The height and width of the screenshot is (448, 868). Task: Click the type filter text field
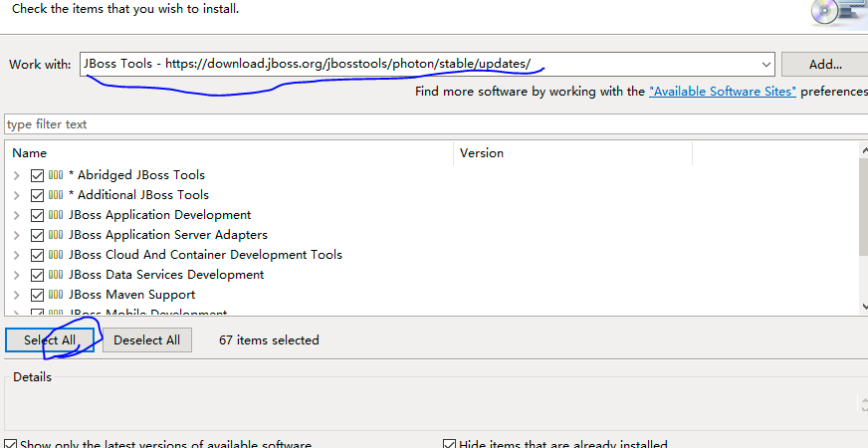[x=436, y=124]
